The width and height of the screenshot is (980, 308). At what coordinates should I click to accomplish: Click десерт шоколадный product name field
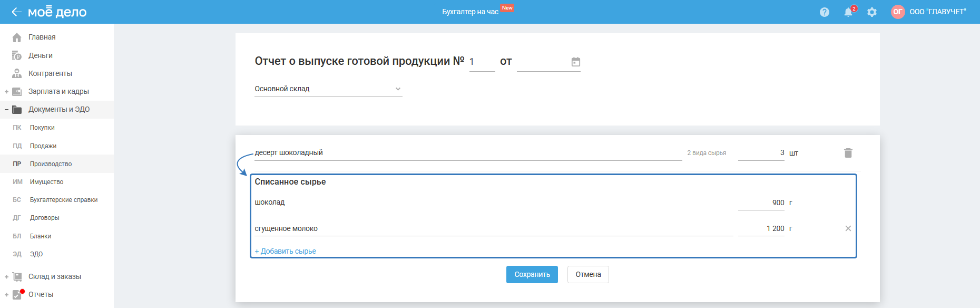(x=468, y=153)
